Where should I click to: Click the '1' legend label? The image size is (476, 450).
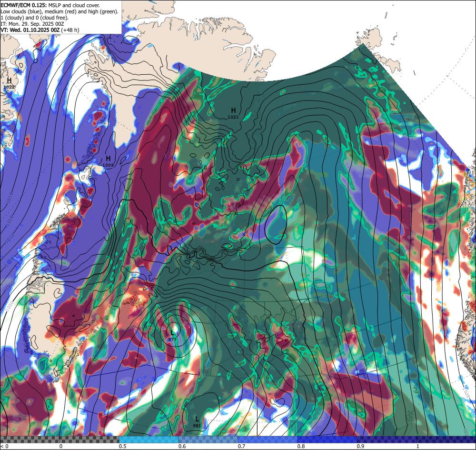(x=417, y=446)
